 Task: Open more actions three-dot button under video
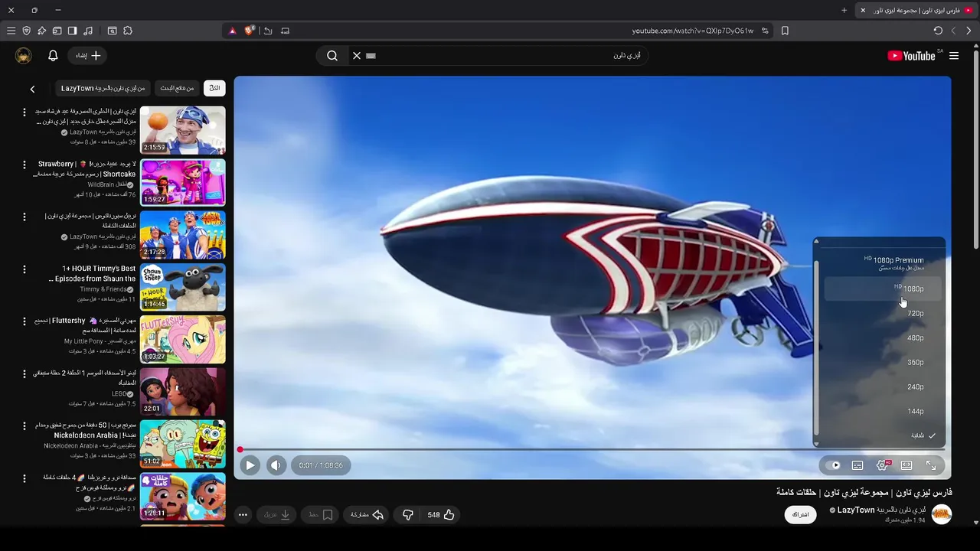(x=243, y=515)
